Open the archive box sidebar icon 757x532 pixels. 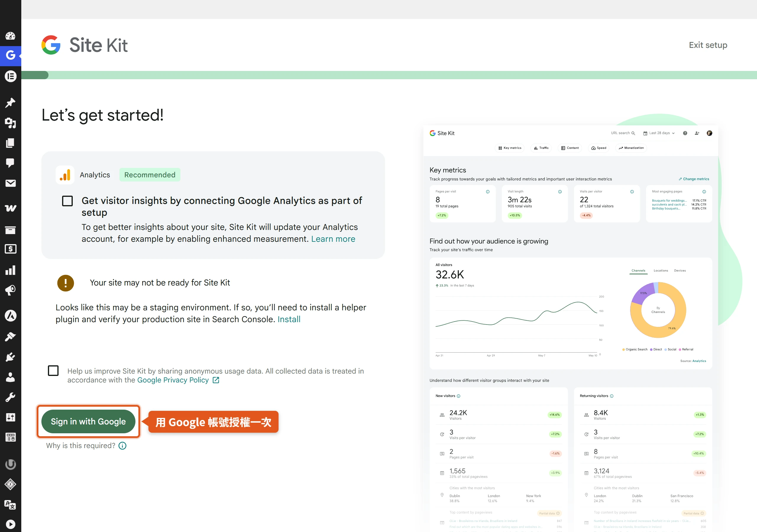10,230
